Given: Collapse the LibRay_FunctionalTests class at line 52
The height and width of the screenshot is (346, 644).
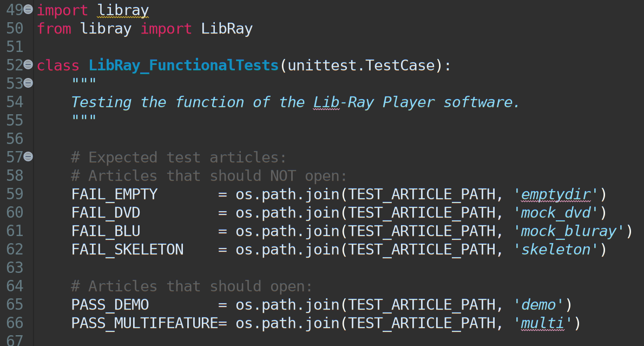Looking at the screenshot, I should click(x=29, y=65).
